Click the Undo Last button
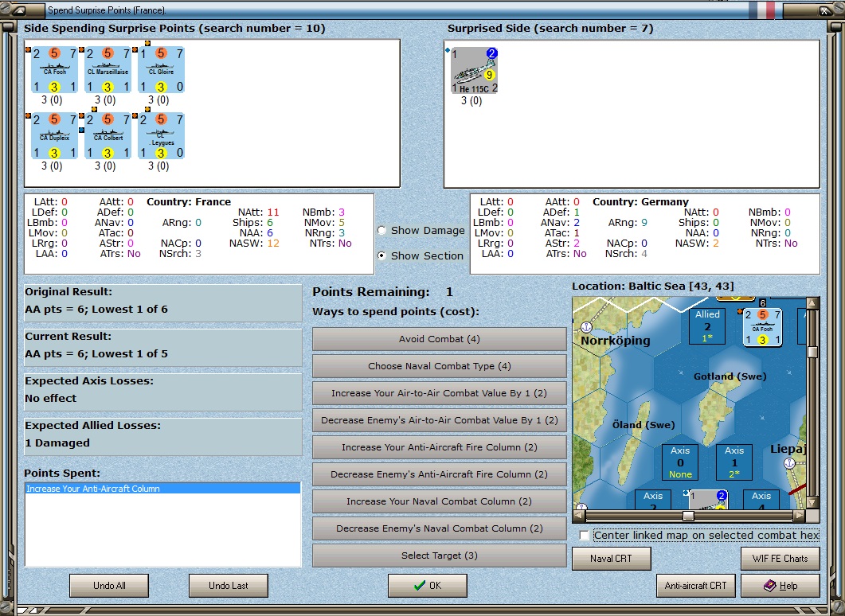 coord(229,585)
